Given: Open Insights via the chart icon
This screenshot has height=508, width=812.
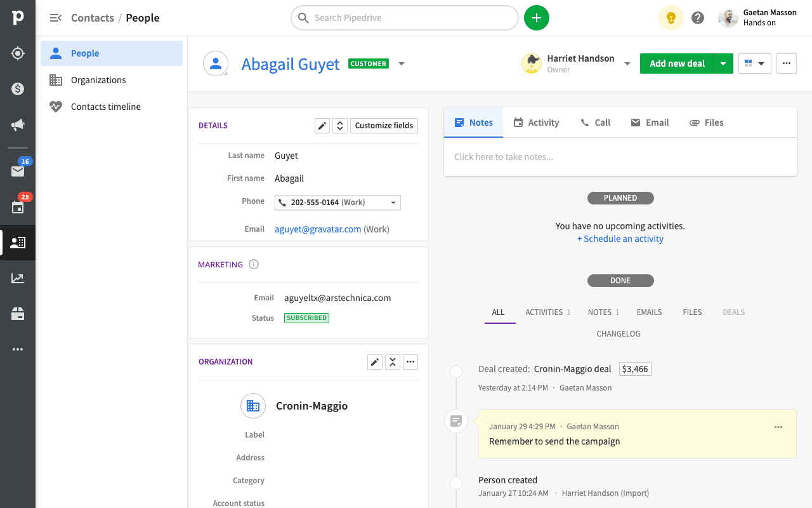Looking at the screenshot, I should 18,278.
